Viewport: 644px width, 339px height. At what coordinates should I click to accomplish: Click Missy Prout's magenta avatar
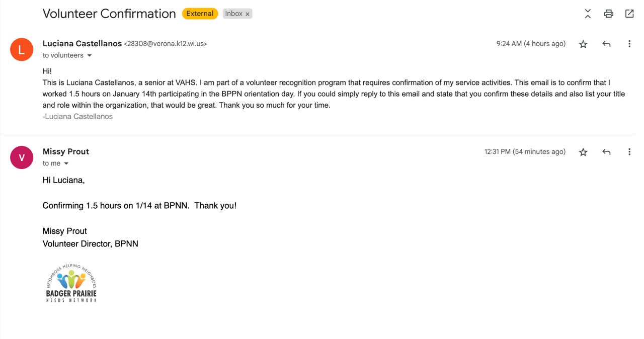point(22,157)
